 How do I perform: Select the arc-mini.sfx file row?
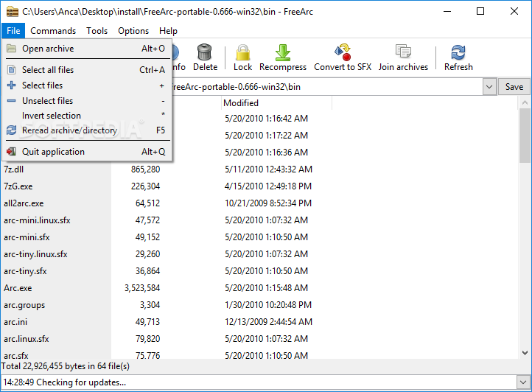tap(259, 237)
